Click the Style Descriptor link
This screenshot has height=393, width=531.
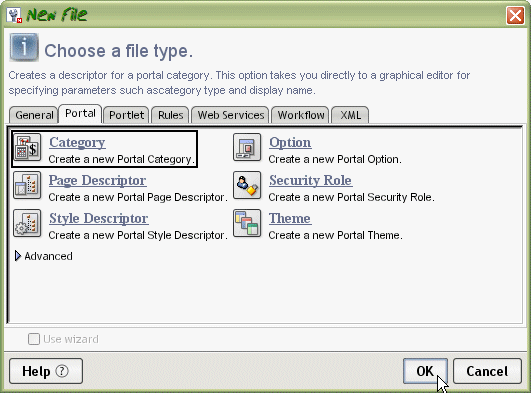(99, 219)
